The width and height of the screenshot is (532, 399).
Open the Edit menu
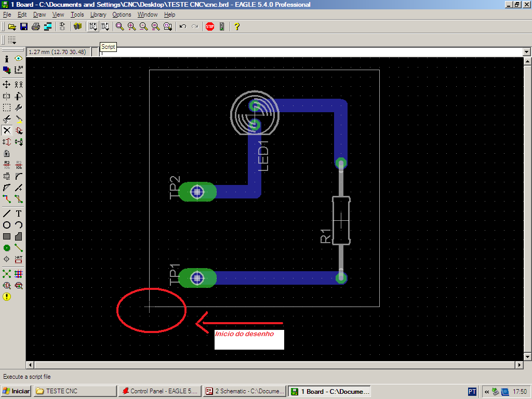(22, 15)
